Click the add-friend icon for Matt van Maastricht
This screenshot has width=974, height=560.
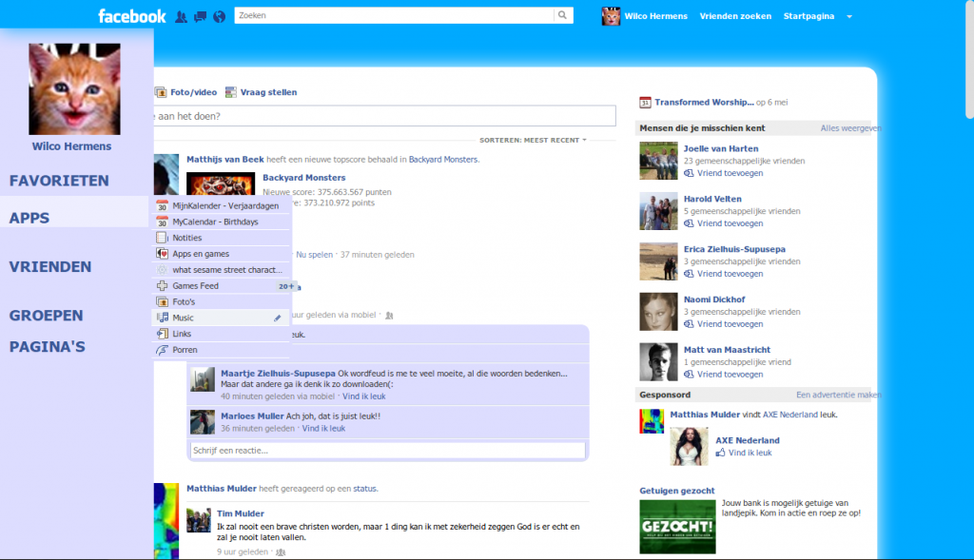tap(689, 375)
